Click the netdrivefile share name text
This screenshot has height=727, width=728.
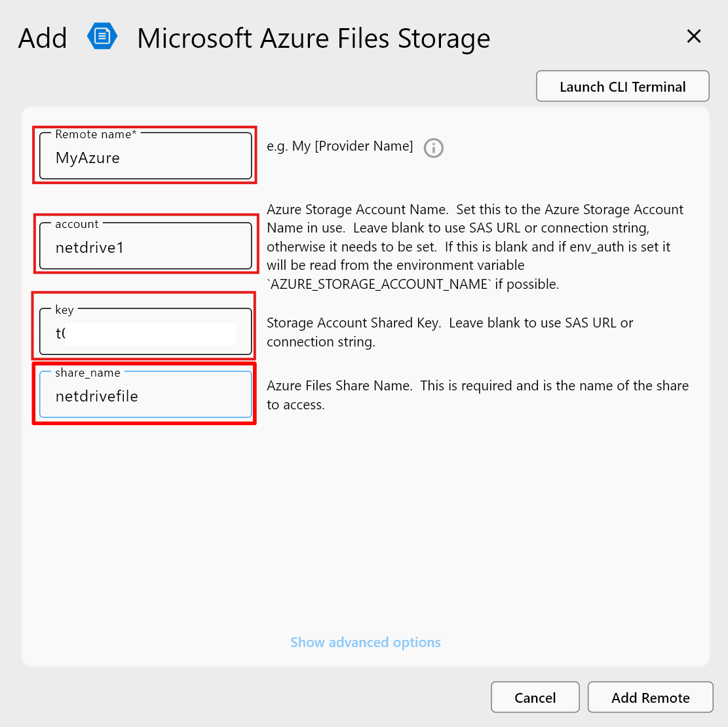(97, 396)
